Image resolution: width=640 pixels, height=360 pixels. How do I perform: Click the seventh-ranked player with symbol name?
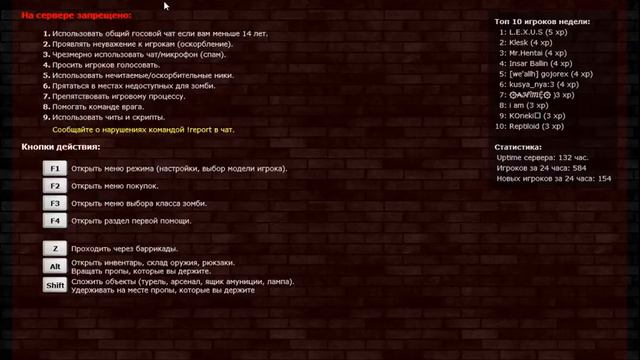(x=537, y=95)
